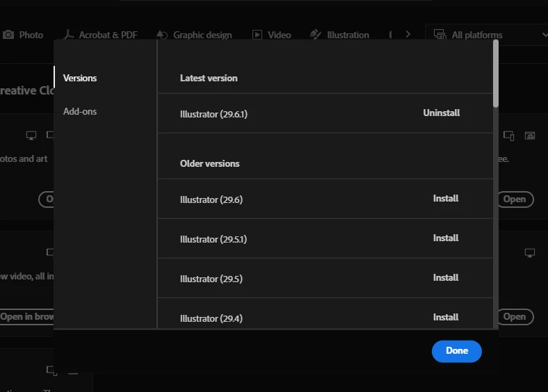Screen dimensions: 548x392
Task: Install Illustrator (29.4)
Action: [x=446, y=317]
